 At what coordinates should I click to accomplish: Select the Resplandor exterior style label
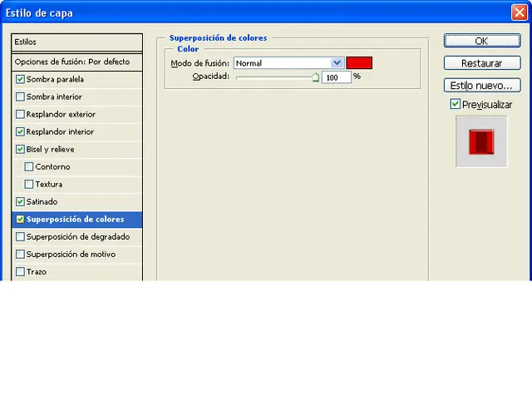tap(61, 115)
